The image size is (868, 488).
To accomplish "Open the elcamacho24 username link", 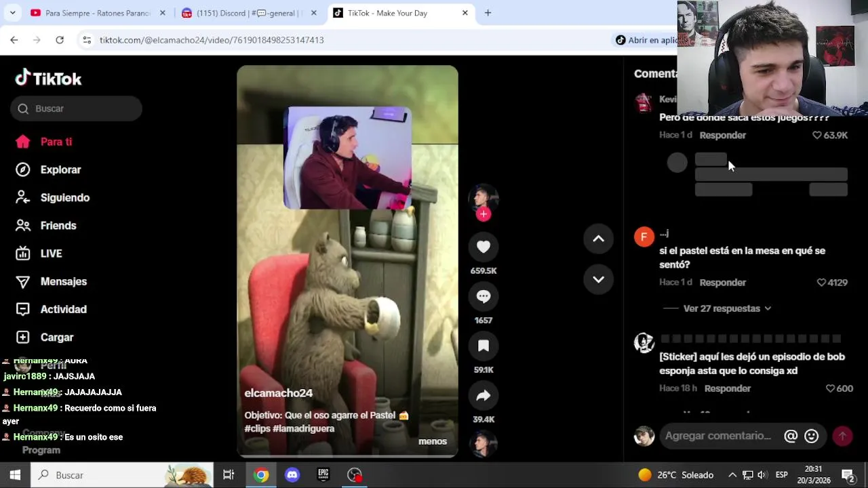I will [x=279, y=393].
